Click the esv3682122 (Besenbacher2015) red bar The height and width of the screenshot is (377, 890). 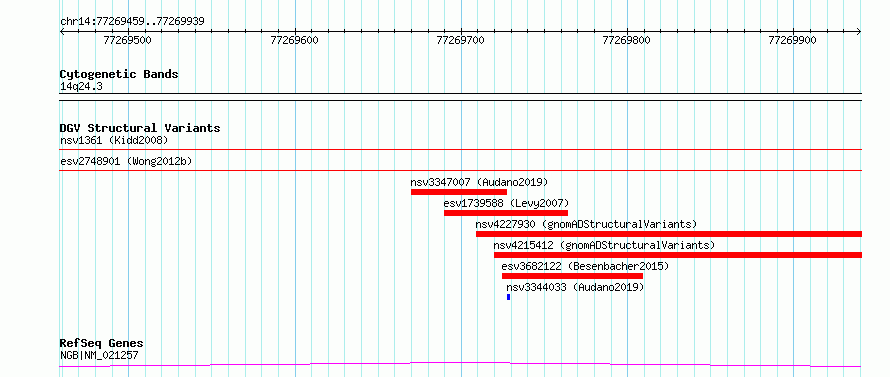[x=572, y=276]
